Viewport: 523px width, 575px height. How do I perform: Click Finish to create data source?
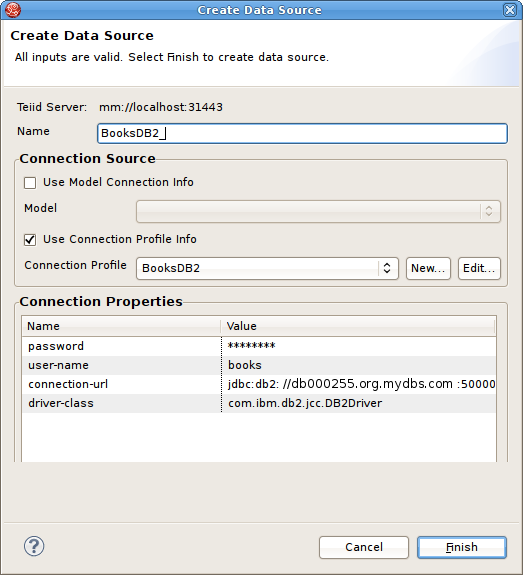point(462,547)
